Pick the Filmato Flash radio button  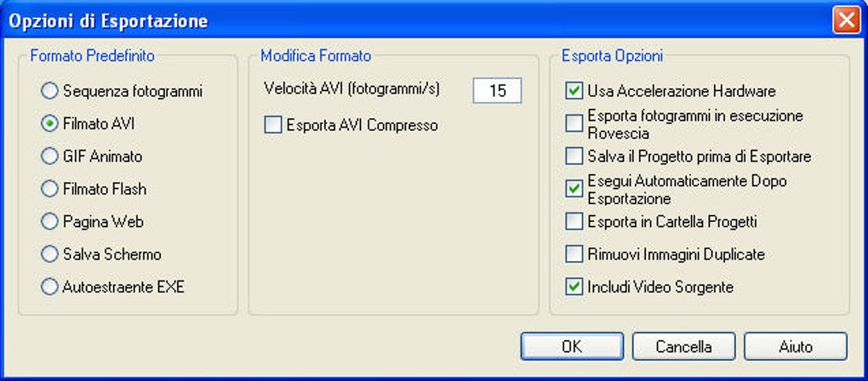pos(50,189)
